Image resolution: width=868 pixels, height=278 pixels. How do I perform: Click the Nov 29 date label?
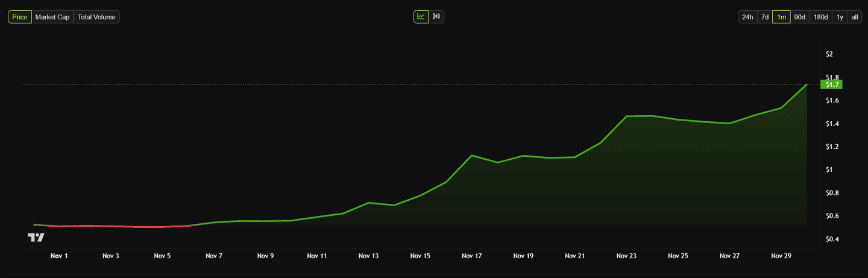pos(781,256)
